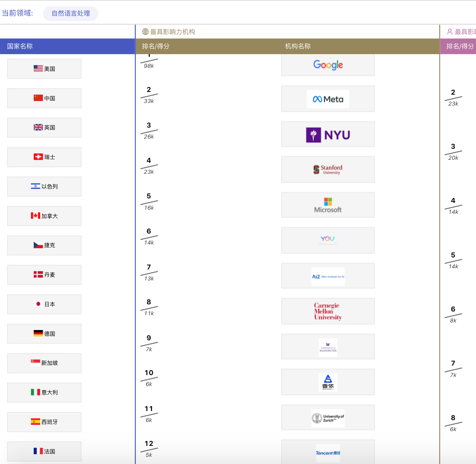The width and height of the screenshot is (476, 464).
Task: Pick the 德国 country button
Action: (44, 334)
